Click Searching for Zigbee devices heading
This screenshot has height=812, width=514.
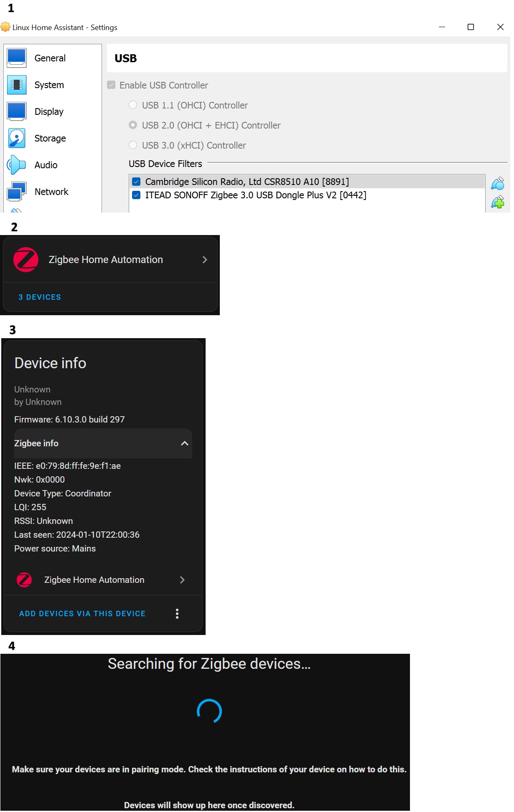pyautogui.click(x=209, y=664)
